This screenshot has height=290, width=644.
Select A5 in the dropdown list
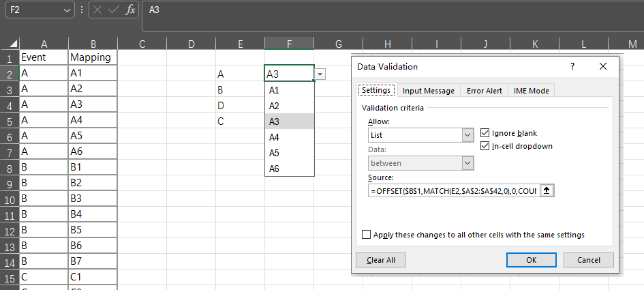point(290,153)
